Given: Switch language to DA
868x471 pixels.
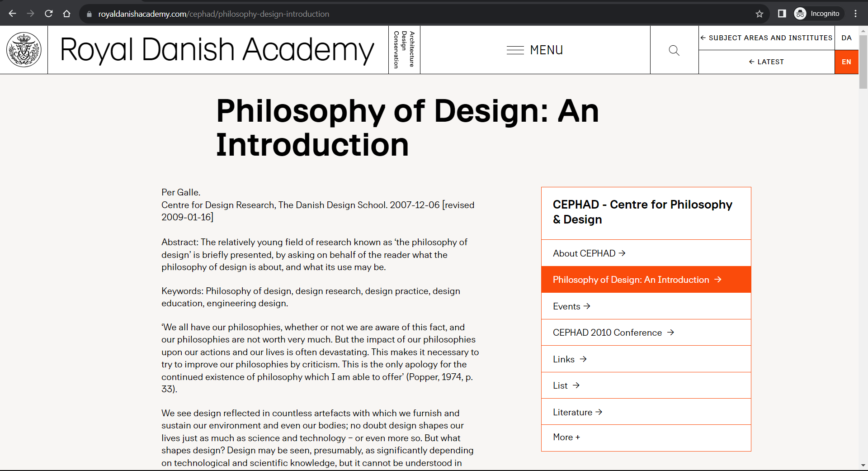Looking at the screenshot, I should coord(846,38).
